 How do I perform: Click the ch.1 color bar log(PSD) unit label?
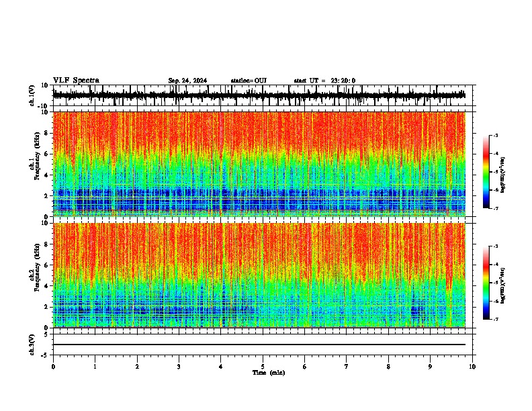(x=503, y=175)
